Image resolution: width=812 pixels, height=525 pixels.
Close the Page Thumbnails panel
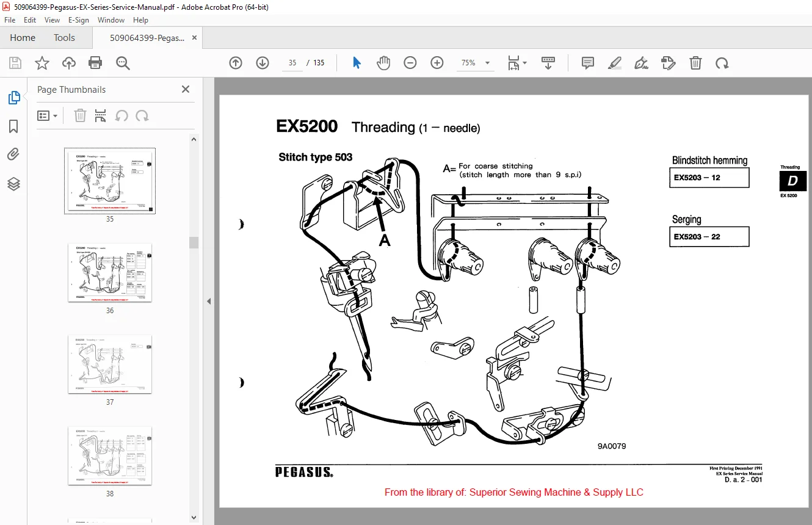(186, 89)
